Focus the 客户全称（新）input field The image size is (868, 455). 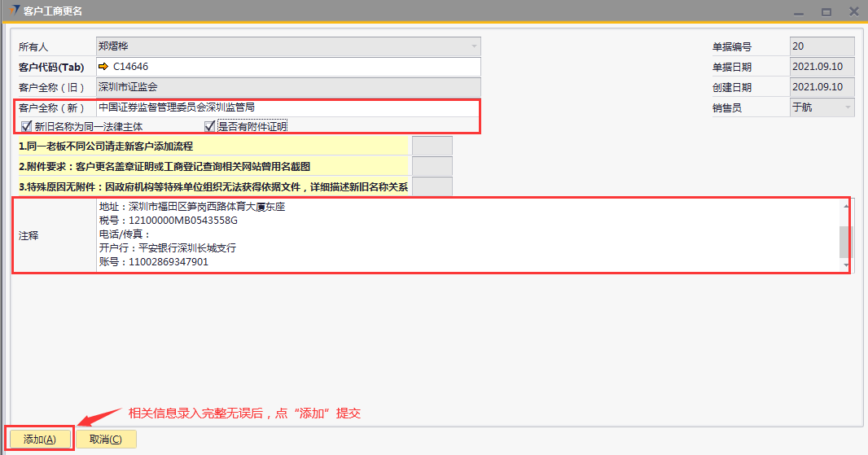point(287,107)
